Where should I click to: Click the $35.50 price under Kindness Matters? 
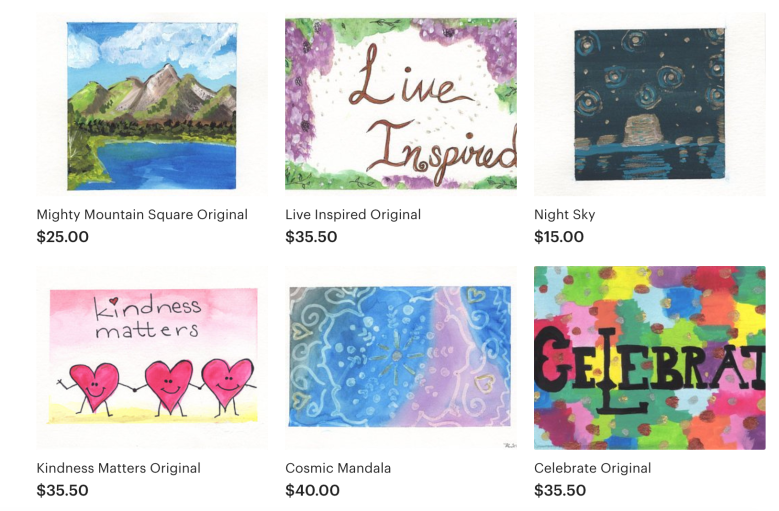[x=63, y=491]
